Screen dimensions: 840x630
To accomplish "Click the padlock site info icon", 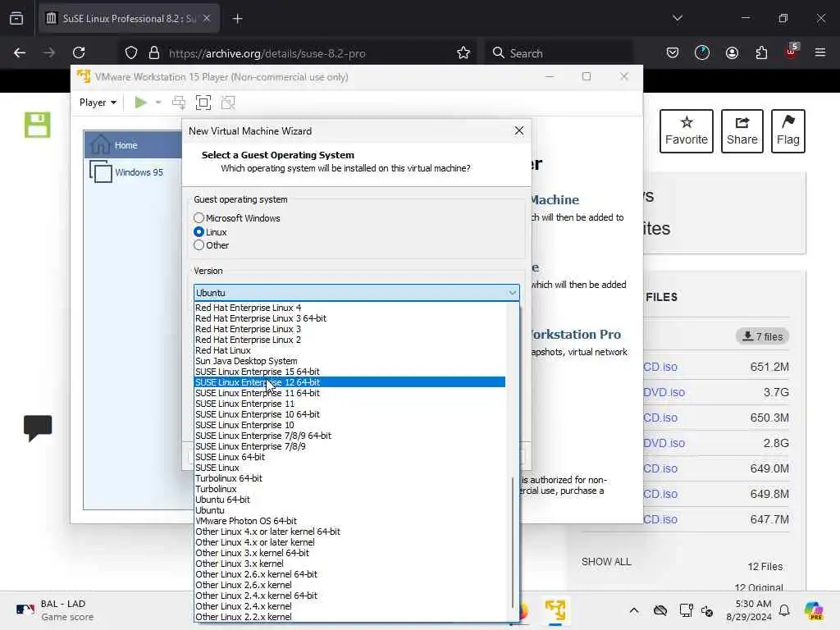I will coord(154,52).
